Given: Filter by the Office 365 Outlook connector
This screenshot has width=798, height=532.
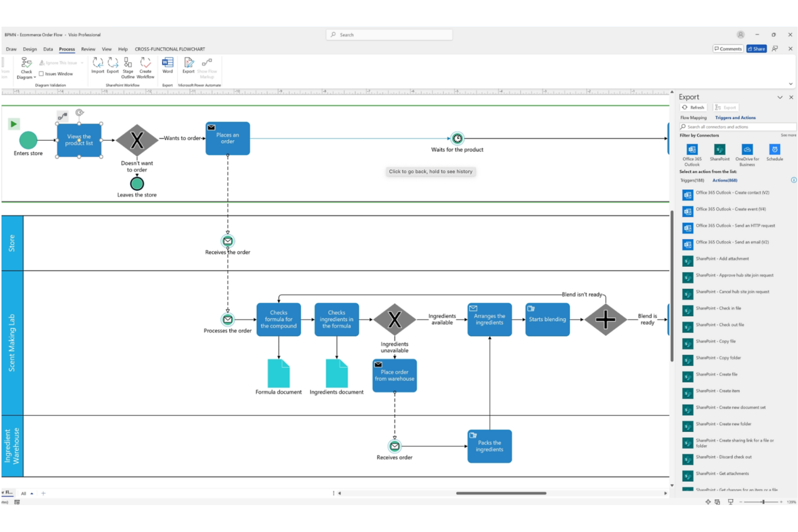Looking at the screenshot, I should [x=692, y=155].
